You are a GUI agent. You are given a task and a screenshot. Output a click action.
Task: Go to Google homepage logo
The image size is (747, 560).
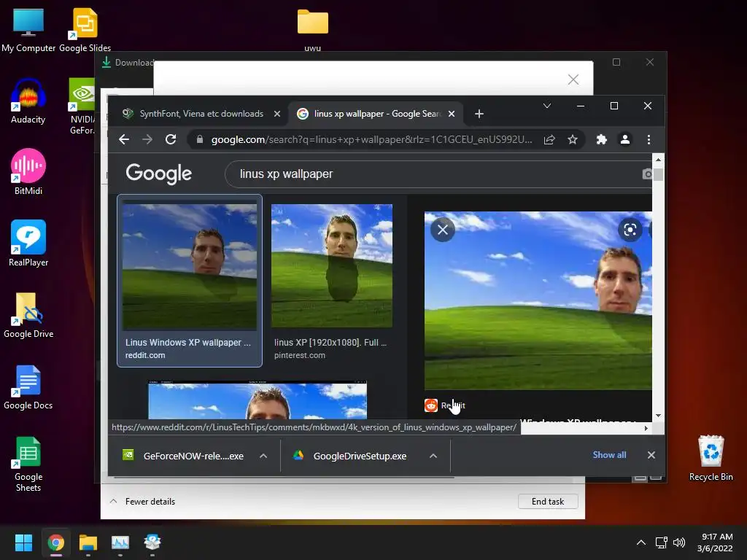[x=158, y=174]
